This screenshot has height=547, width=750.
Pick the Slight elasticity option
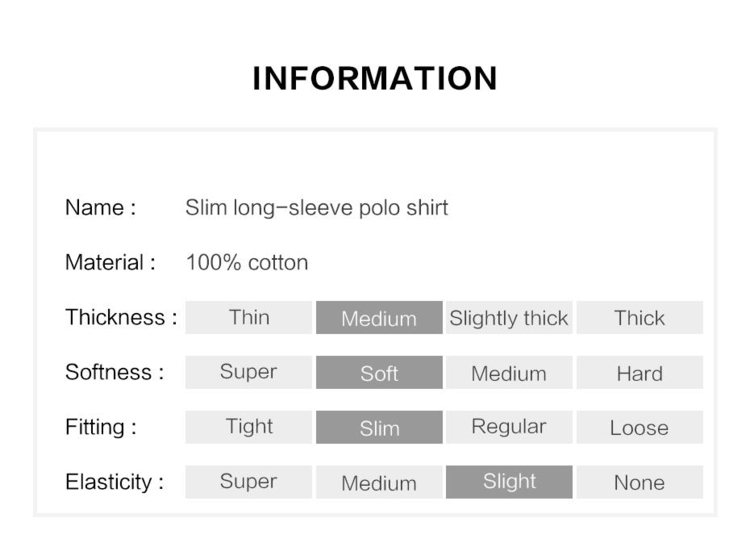tap(509, 482)
